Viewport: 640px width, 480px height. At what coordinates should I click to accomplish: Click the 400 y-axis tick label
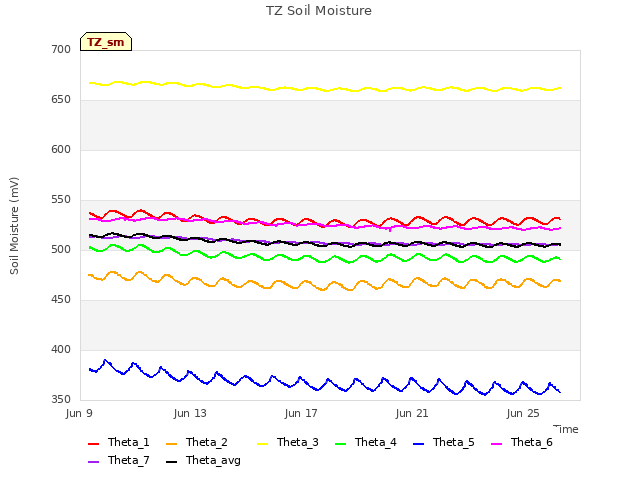tap(61, 349)
